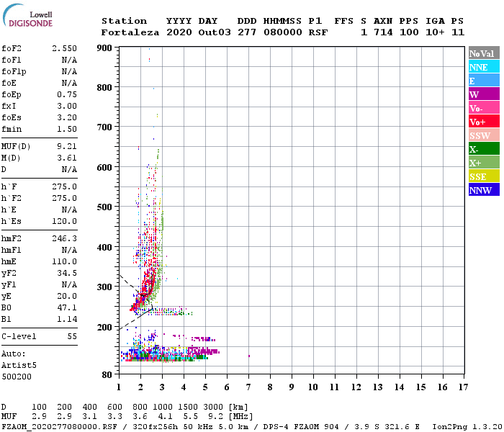Select the E blue legend swatch
Screen dimensions: 504x432
click(484, 81)
